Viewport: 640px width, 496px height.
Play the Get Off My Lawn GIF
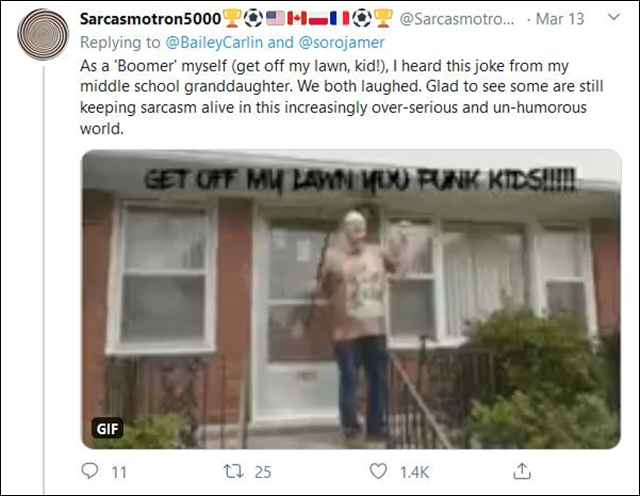[351, 299]
